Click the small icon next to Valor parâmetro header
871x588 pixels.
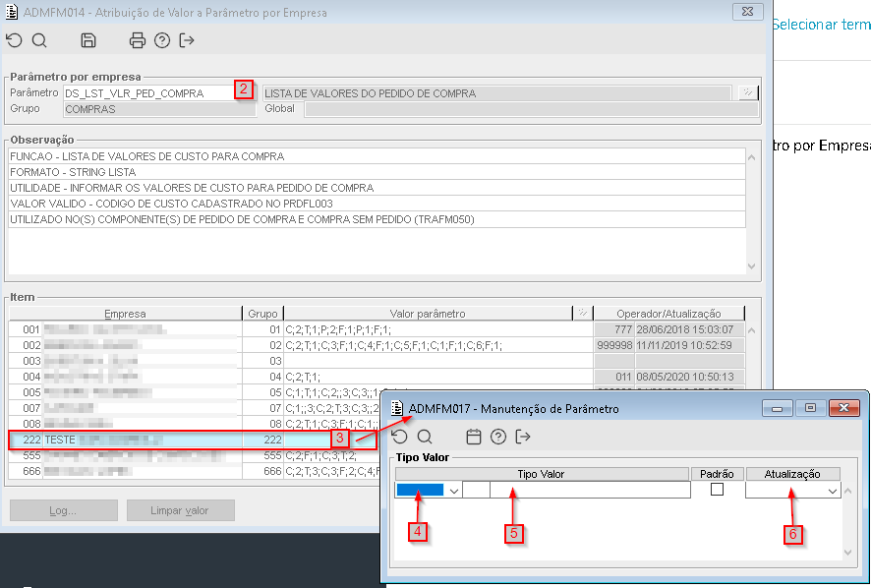[582, 313]
